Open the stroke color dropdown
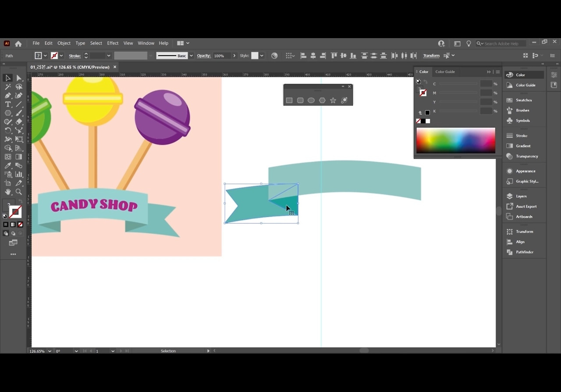 pos(61,56)
